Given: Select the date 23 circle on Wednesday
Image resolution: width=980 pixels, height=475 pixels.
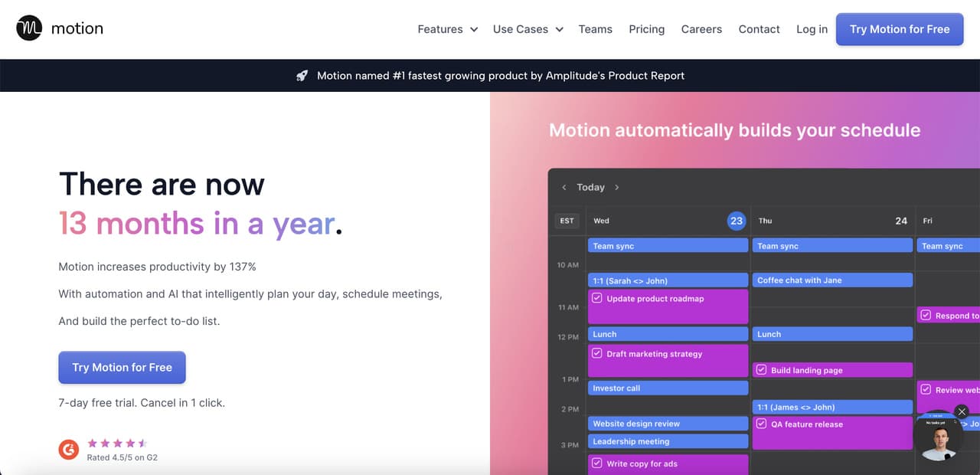Looking at the screenshot, I should pyautogui.click(x=736, y=221).
